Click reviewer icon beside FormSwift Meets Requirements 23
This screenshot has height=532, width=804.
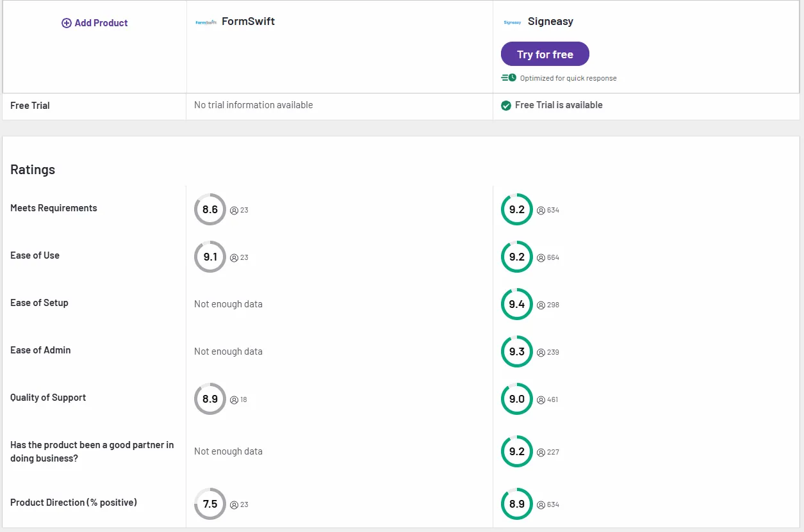(x=234, y=210)
